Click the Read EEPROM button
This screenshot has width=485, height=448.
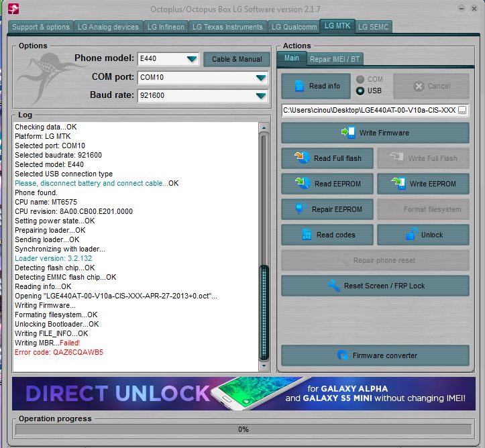pyautogui.click(x=327, y=183)
